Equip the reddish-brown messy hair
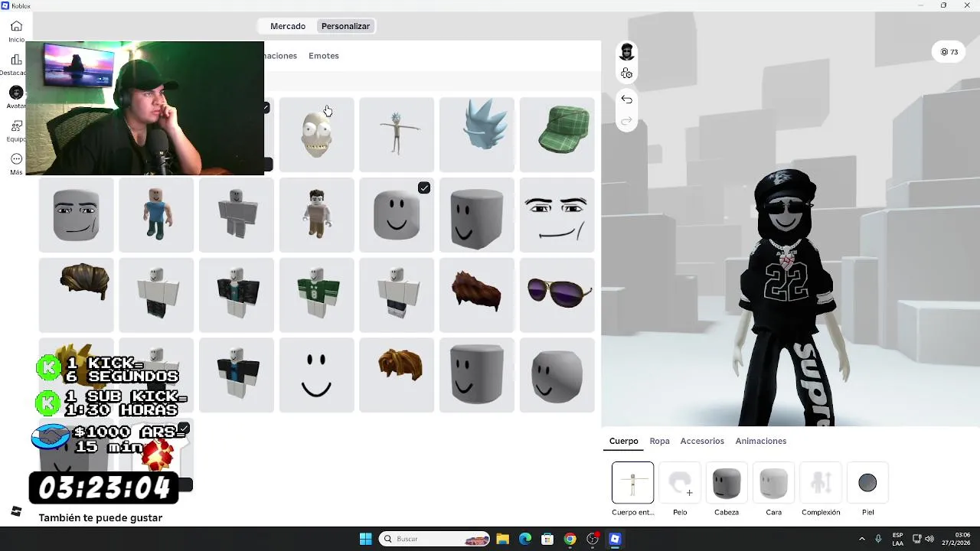 coord(476,295)
